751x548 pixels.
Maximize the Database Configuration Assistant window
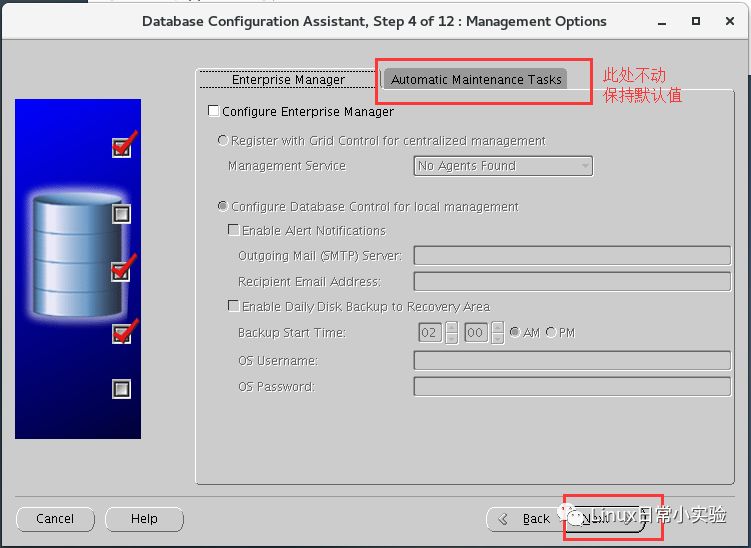(x=696, y=21)
